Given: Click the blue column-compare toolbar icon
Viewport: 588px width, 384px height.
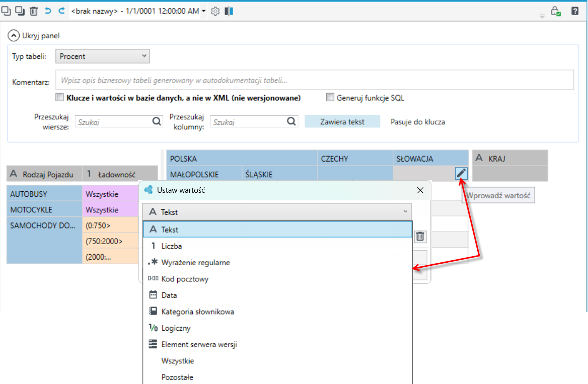Looking at the screenshot, I should (229, 11).
